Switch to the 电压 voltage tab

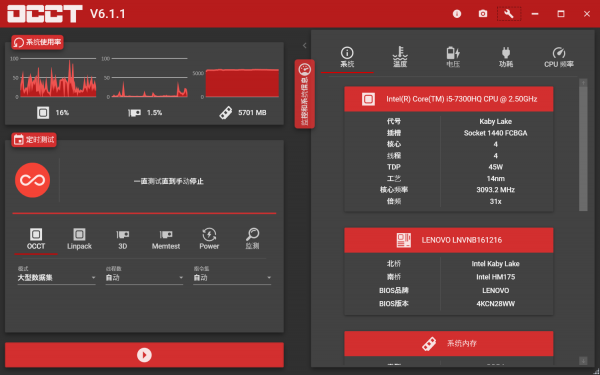[x=453, y=57]
